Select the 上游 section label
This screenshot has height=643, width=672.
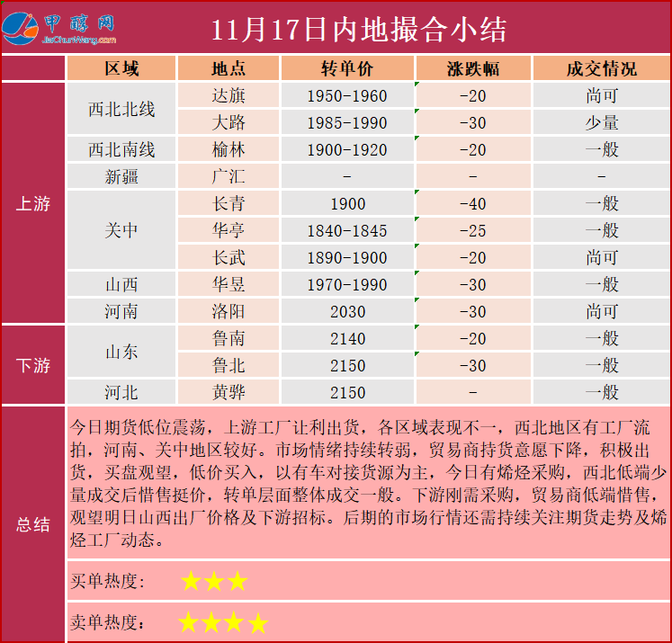coord(33,203)
